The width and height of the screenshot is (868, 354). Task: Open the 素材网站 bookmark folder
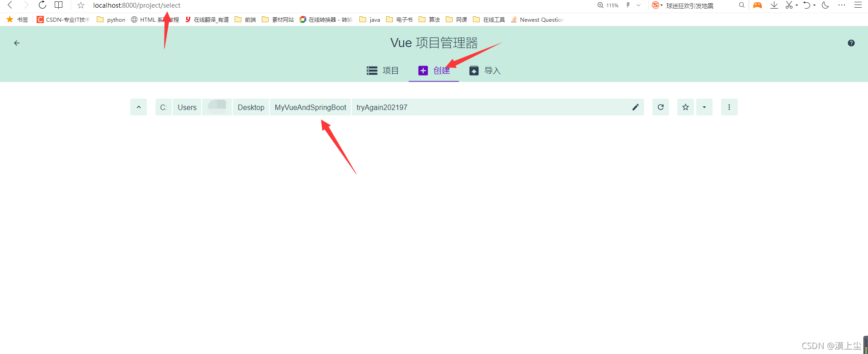pos(278,19)
